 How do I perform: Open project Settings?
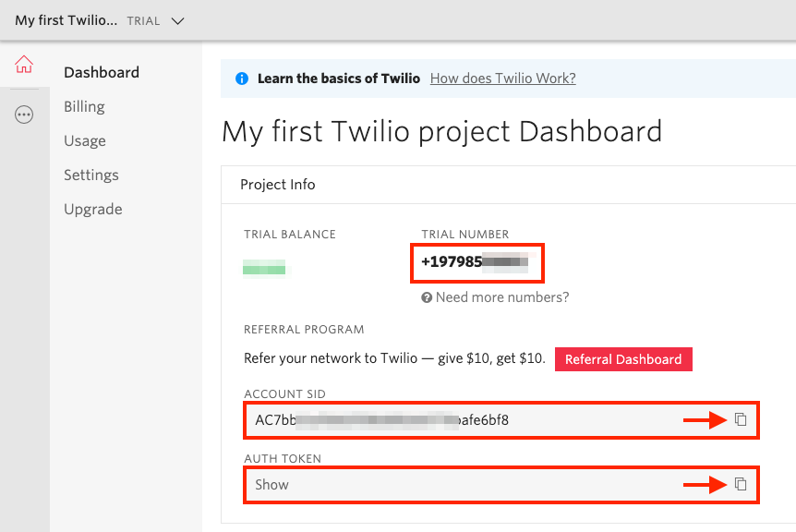tap(91, 175)
